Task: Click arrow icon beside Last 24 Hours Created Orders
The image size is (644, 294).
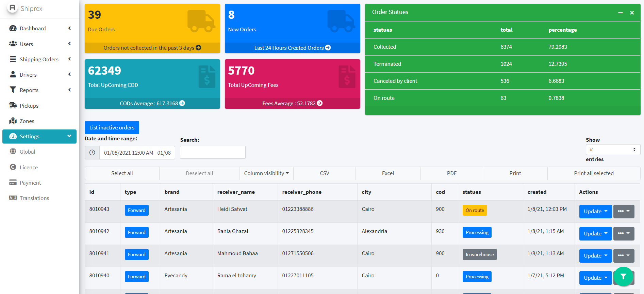Action: (x=328, y=48)
